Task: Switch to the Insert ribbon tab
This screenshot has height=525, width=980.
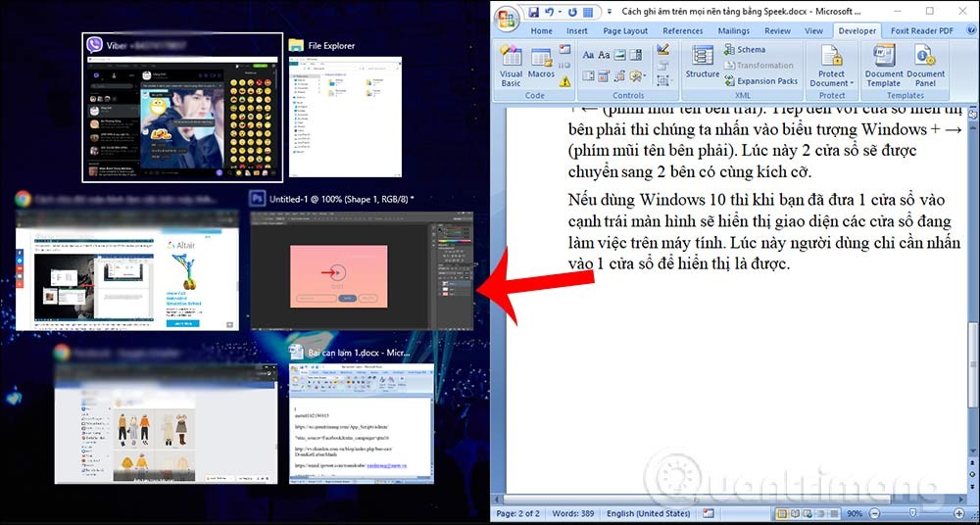Action: [577, 30]
